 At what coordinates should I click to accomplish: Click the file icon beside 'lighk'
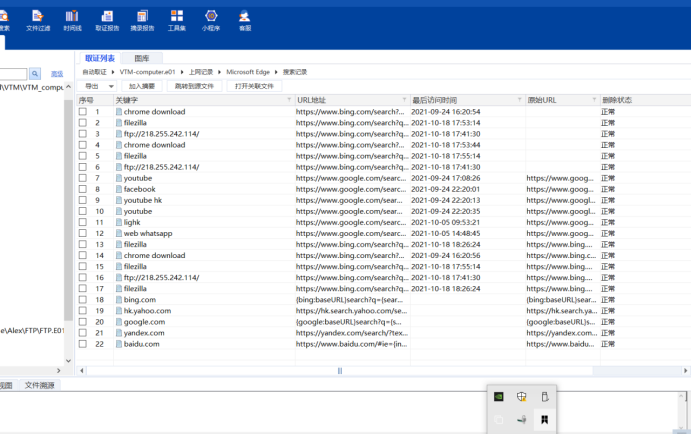pyautogui.click(x=119, y=222)
